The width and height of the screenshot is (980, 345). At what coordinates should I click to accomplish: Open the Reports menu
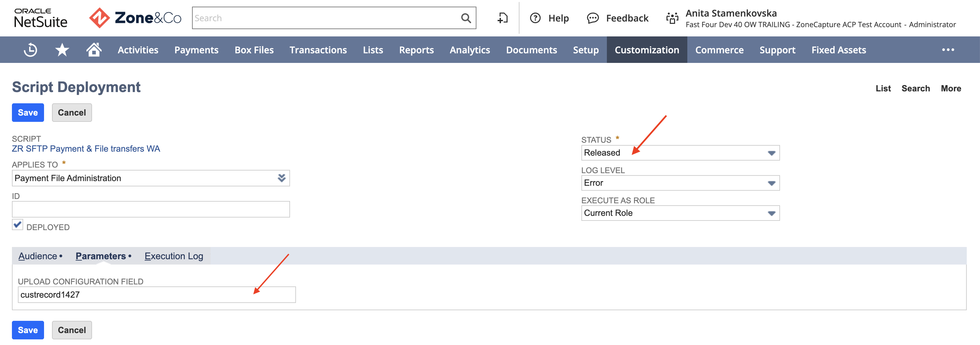click(416, 50)
